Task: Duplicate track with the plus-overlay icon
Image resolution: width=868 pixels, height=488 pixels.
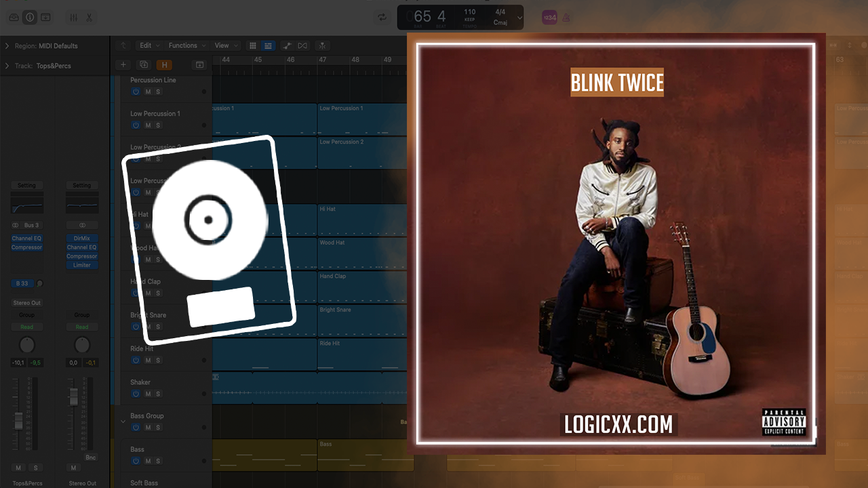Action: coord(143,65)
